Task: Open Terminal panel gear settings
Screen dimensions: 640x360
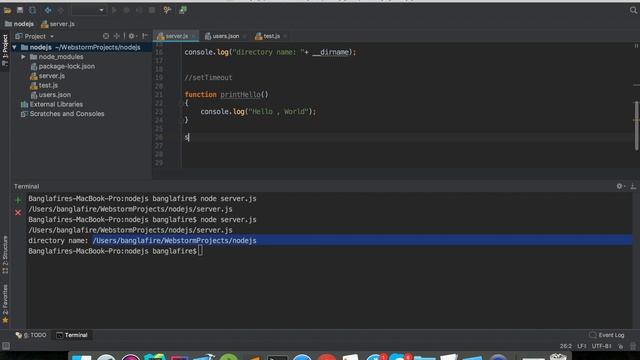Action: point(620,186)
